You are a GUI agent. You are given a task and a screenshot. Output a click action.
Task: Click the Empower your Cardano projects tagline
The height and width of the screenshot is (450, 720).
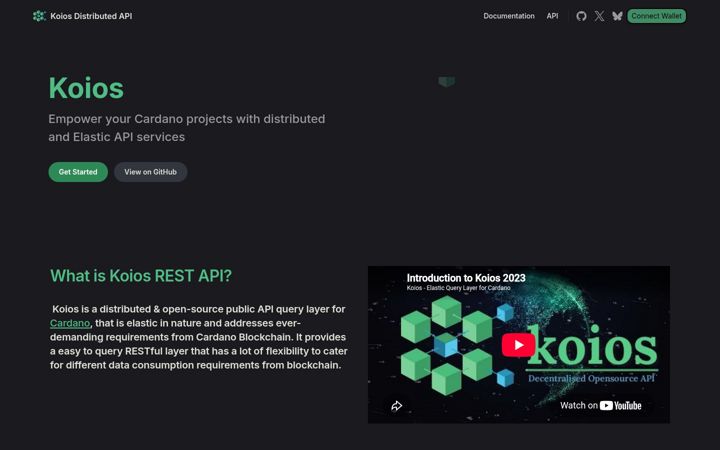pos(187,128)
